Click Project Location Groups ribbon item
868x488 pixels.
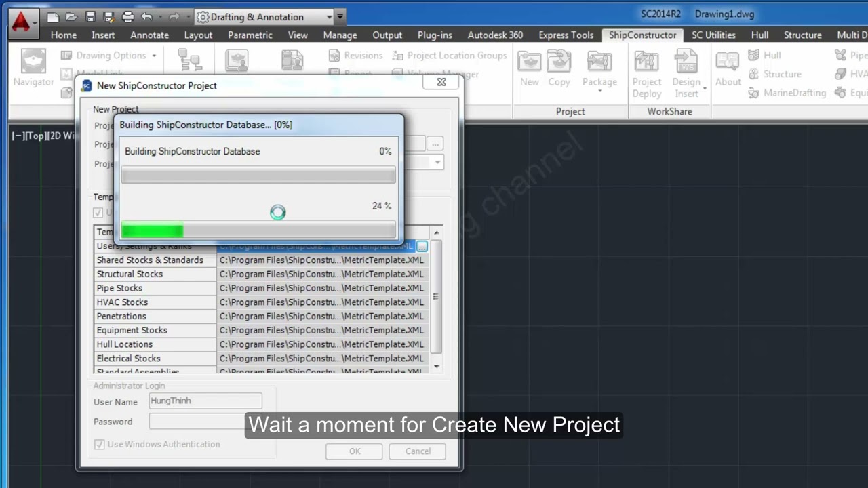pyautogui.click(x=449, y=55)
